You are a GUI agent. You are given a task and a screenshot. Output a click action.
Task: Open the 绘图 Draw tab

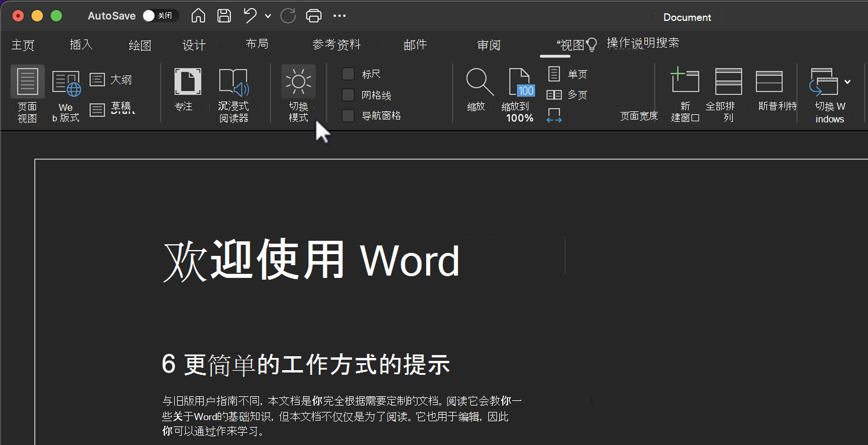[139, 45]
